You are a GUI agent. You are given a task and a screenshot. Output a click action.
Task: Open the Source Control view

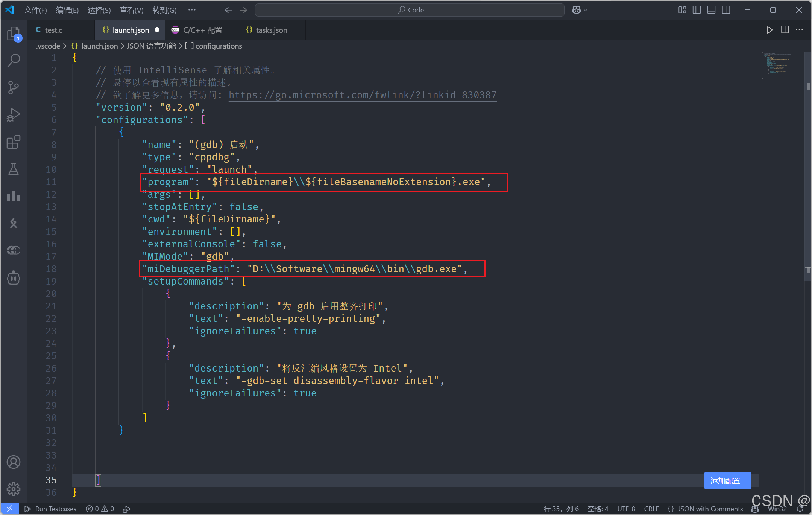pos(14,87)
